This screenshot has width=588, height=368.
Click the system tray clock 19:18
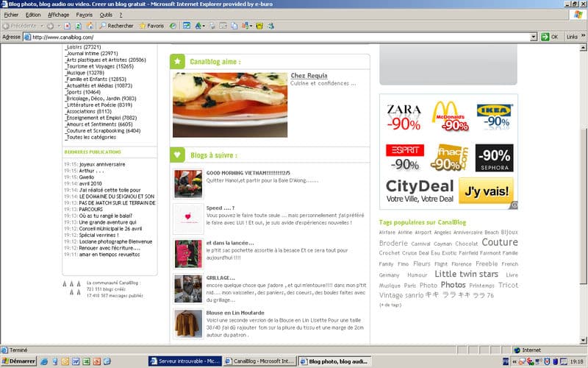577,361
